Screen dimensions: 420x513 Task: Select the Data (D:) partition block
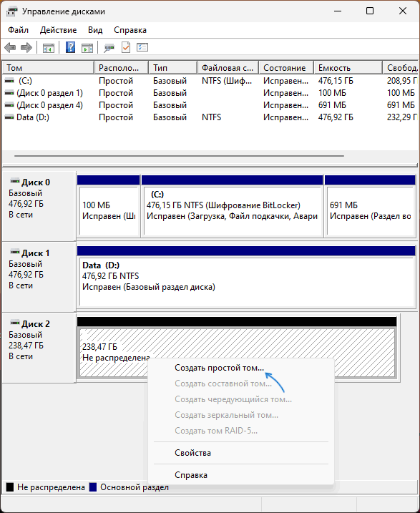(246, 277)
